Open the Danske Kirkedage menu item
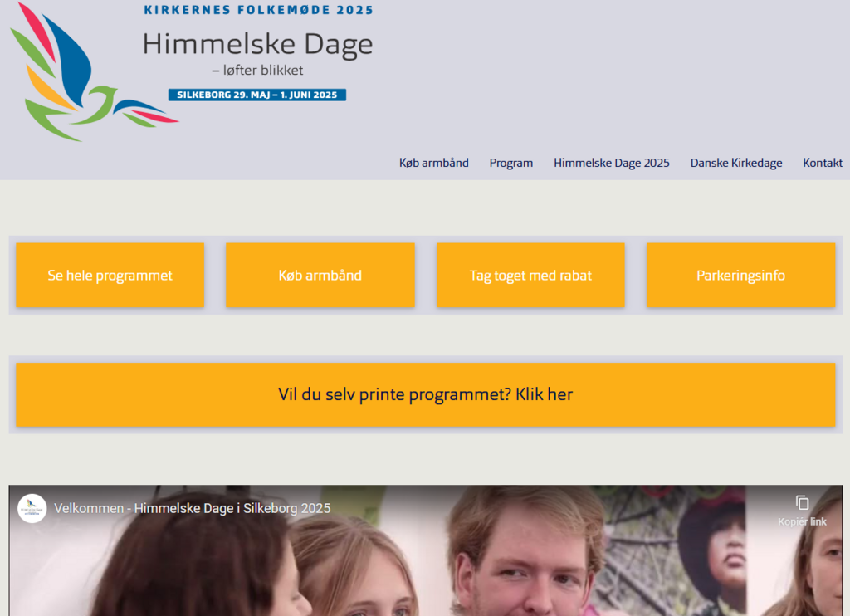Screen dimensions: 850x616 (736, 163)
